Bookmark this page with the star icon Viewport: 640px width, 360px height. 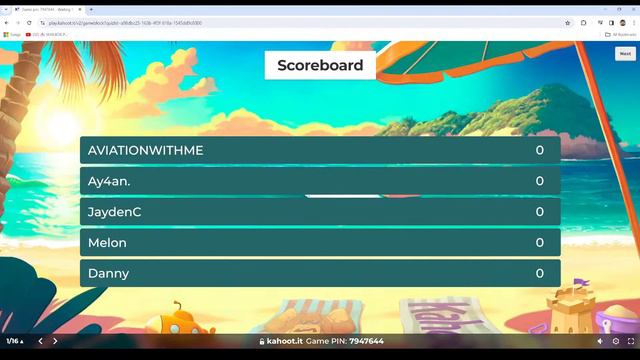(567, 23)
